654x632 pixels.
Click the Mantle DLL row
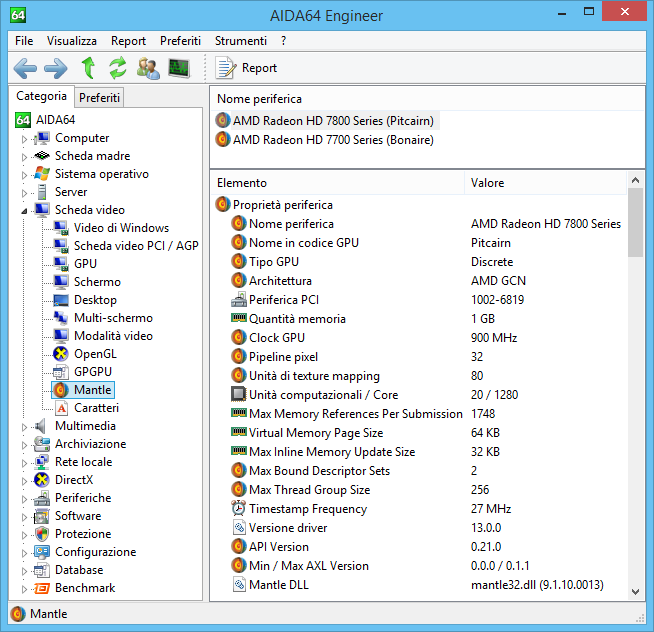tap(417, 585)
